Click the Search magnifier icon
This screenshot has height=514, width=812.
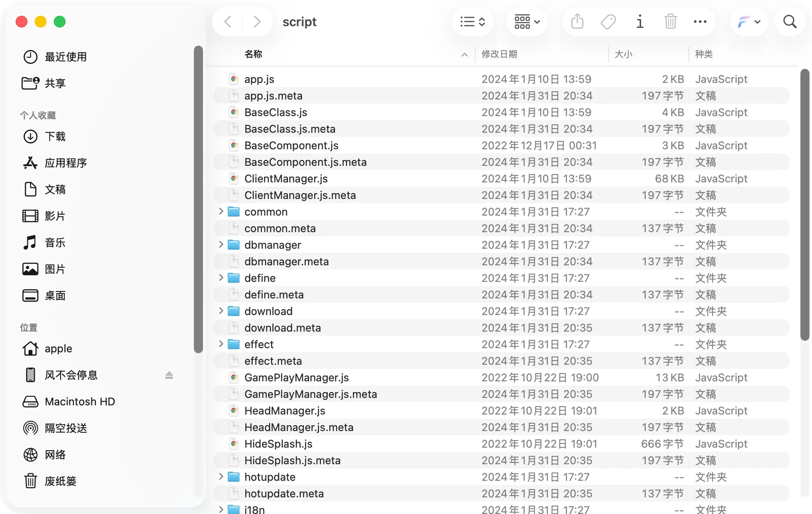(x=790, y=22)
